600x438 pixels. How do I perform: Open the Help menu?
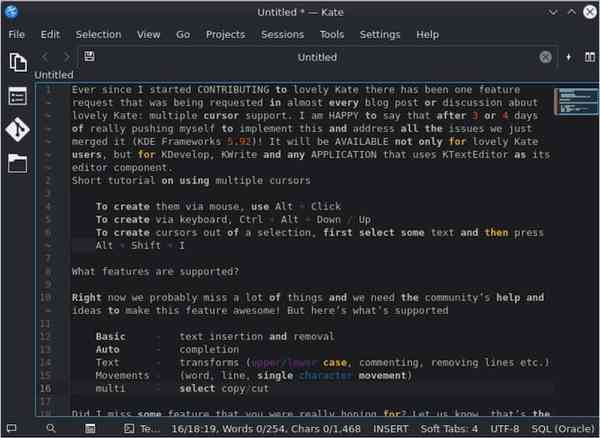point(427,35)
